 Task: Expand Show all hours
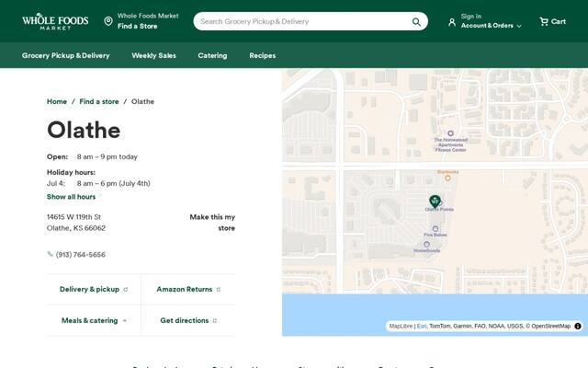72,197
